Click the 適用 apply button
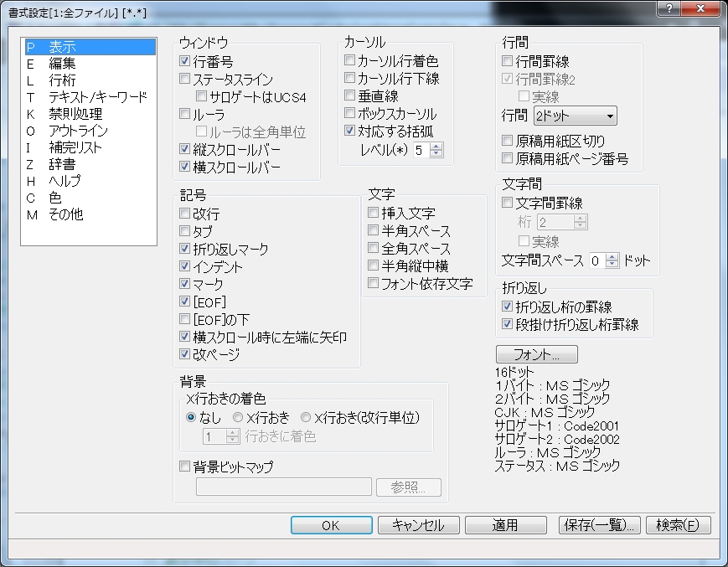 (505, 525)
